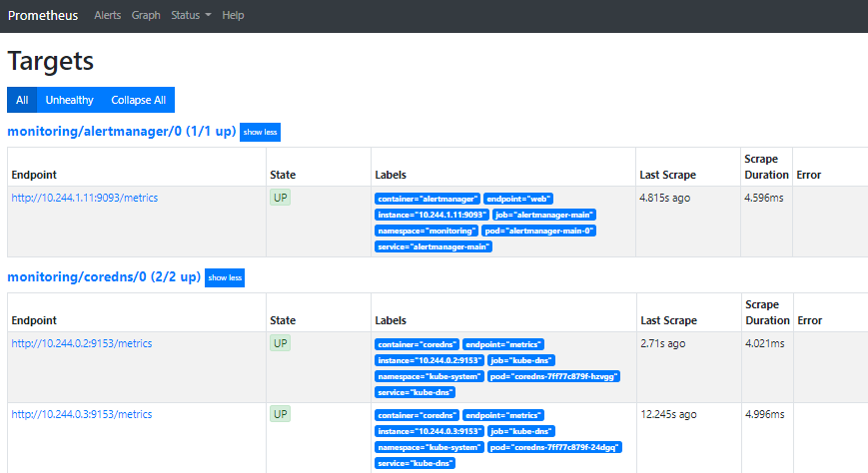Screen dimensions: 868x473
Task: Open endpoint http://10.244.0.2:9153/metrics
Action: pyautogui.click(x=82, y=343)
